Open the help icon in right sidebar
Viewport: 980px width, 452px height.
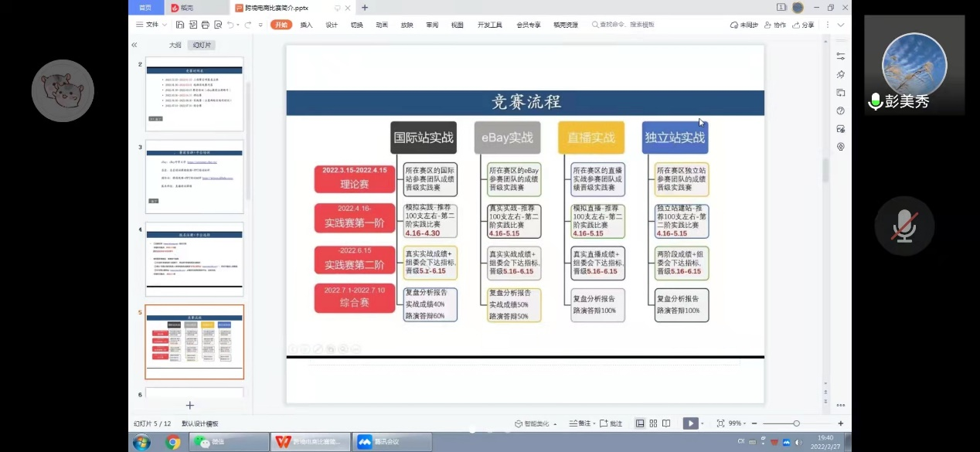point(840,110)
